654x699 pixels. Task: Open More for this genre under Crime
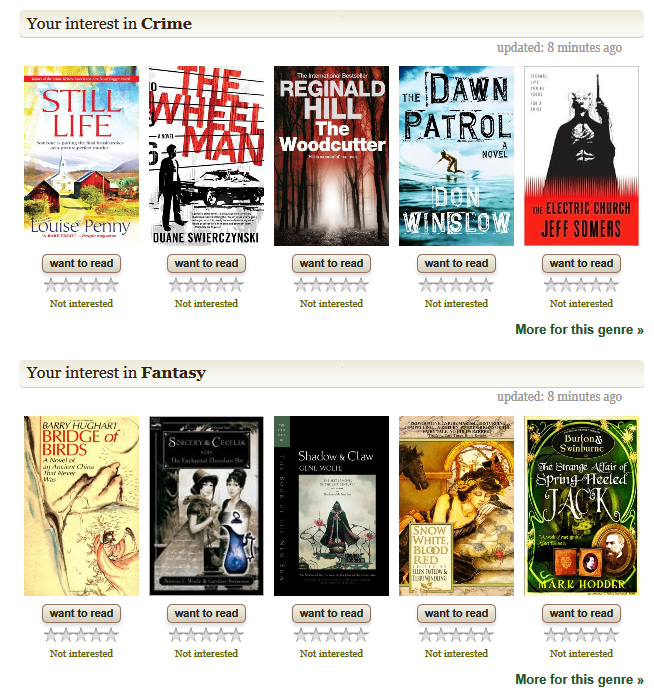pos(579,329)
